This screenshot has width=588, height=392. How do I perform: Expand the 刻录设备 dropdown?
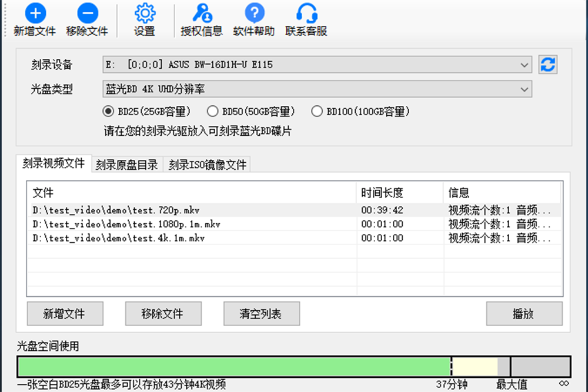[524, 65]
